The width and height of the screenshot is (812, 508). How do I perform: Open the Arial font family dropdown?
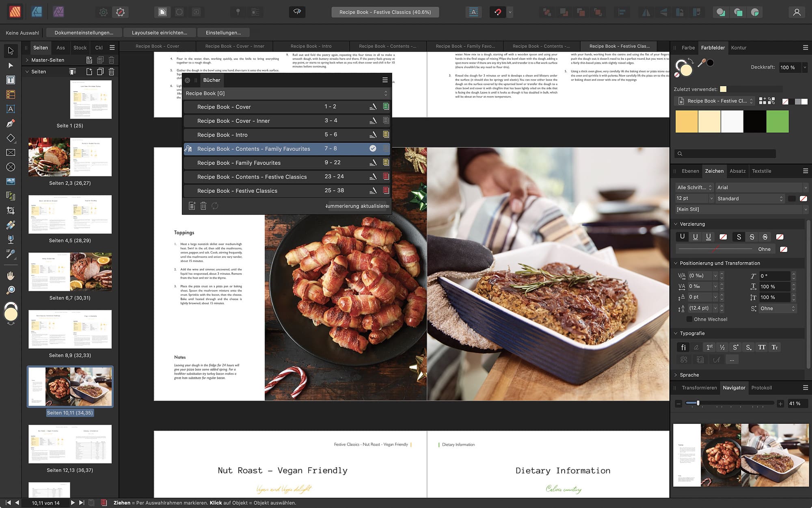coord(762,187)
